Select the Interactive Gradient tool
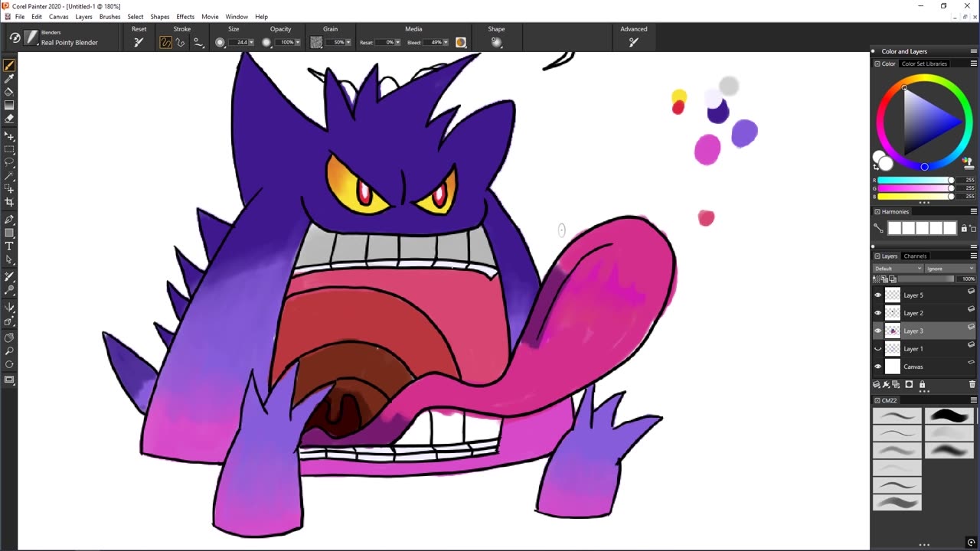The height and width of the screenshot is (551, 980). click(9, 105)
